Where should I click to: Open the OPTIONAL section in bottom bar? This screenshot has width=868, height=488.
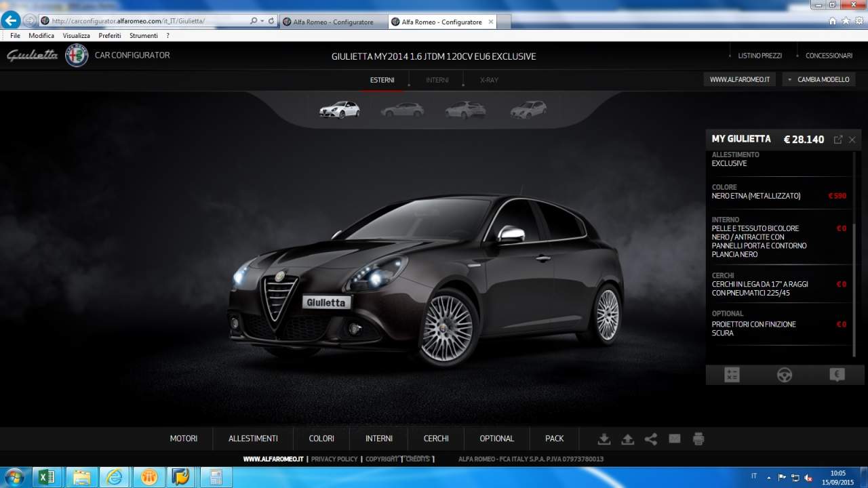pos(497,439)
